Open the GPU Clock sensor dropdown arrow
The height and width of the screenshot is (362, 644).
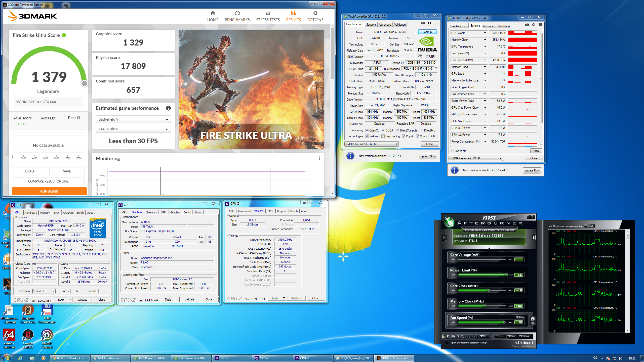[485, 33]
